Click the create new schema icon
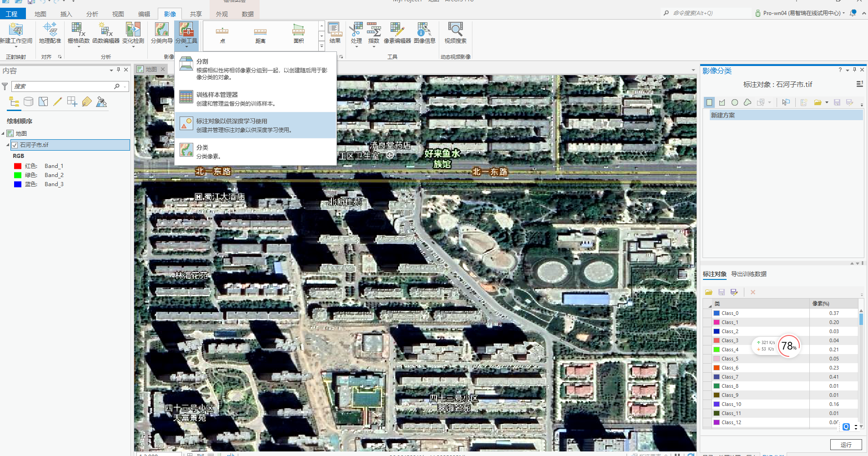868x456 pixels. tap(804, 102)
